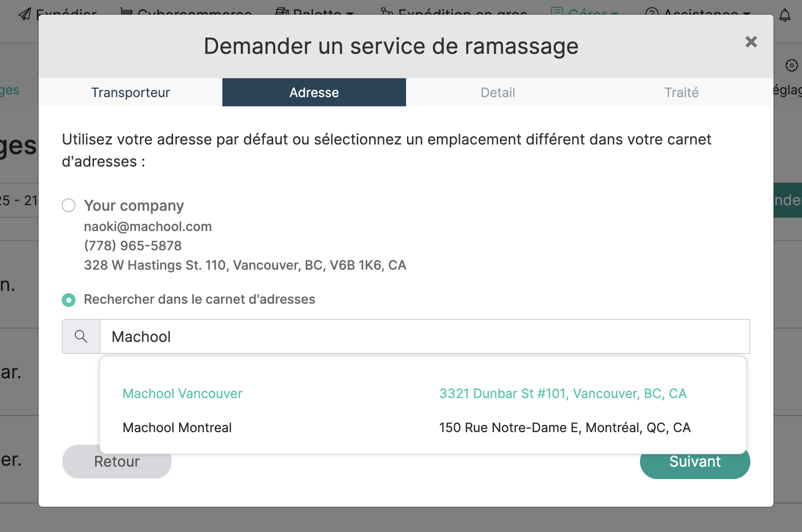The image size is (802, 532).
Task: Close the ramassage dialog with X
Action: (x=751, y=42)
